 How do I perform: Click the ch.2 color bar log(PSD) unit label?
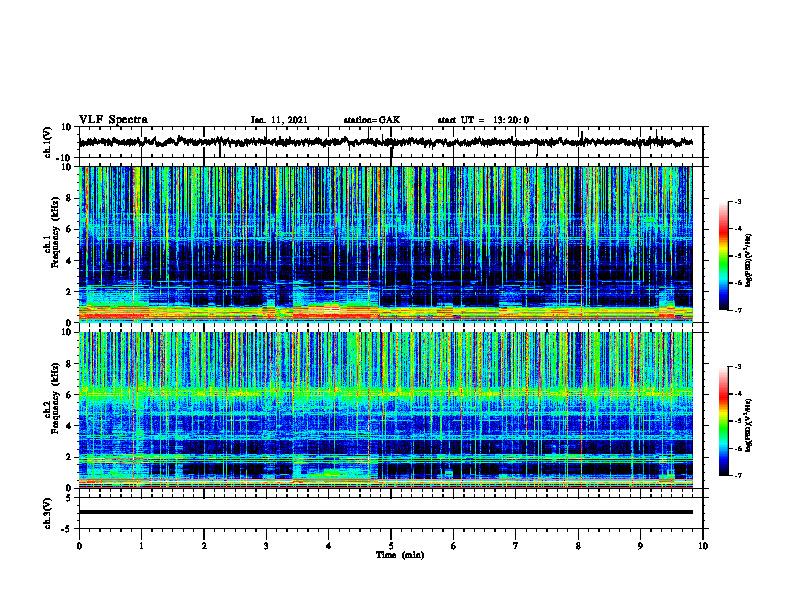click(749, 425)
